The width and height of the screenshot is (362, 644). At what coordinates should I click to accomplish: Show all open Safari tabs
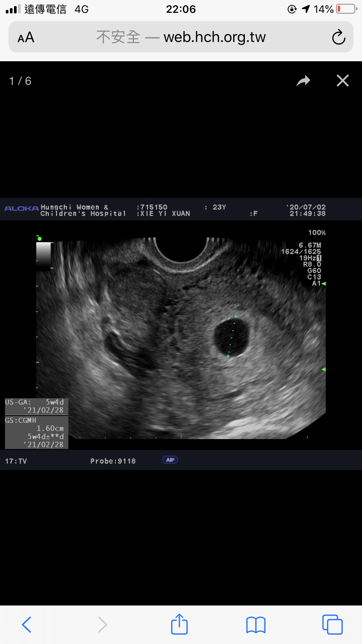coord(332,624)
